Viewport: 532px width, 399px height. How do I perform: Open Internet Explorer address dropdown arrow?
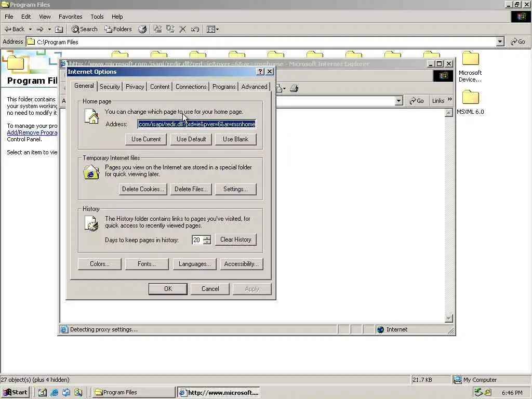[399, 101]
